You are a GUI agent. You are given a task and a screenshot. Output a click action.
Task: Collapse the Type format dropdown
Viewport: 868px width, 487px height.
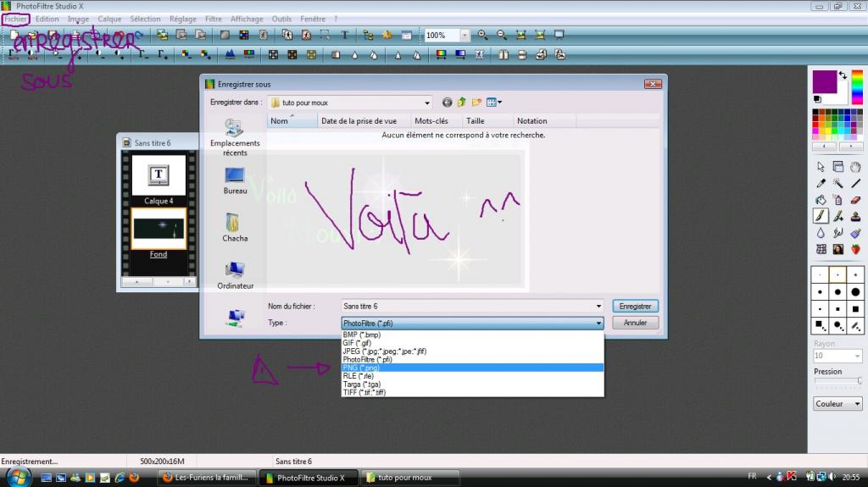point(598,324)
